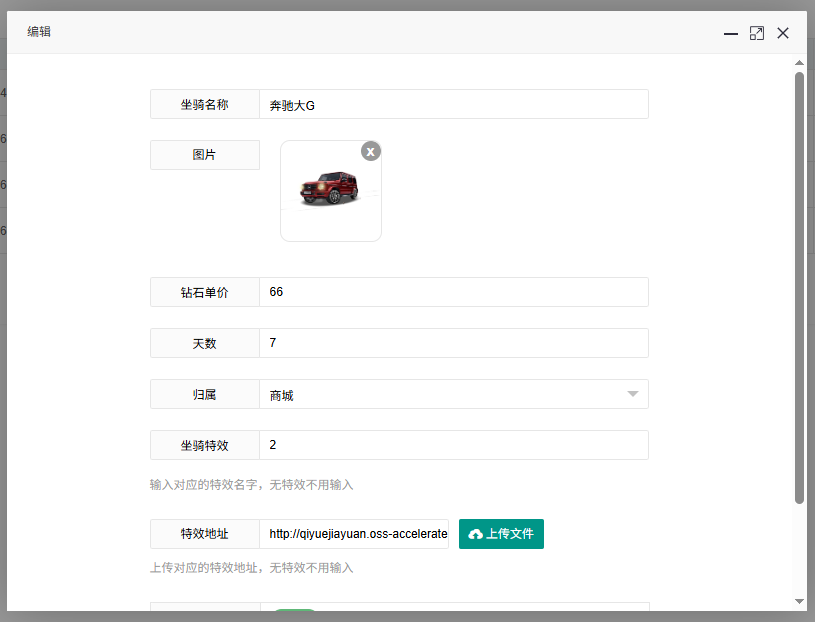Screen dimensions: 815x622
Task: Click the 图片 label
Action: point(204,155)
